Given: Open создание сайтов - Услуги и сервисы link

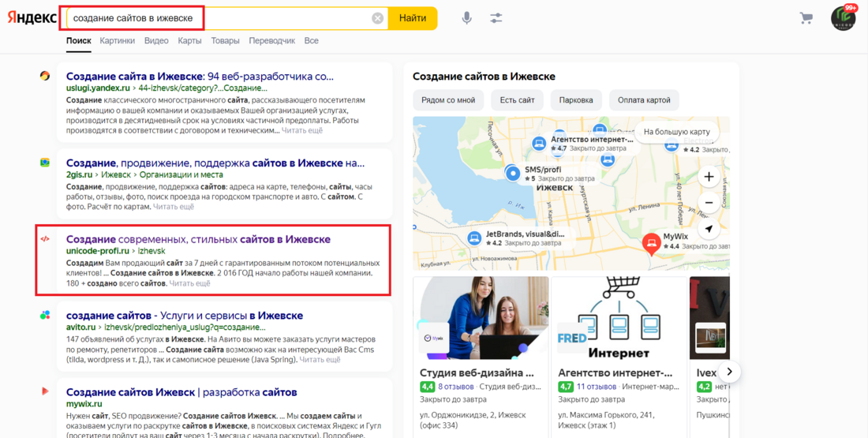Looking at the screenshot, I should (185, 316).
